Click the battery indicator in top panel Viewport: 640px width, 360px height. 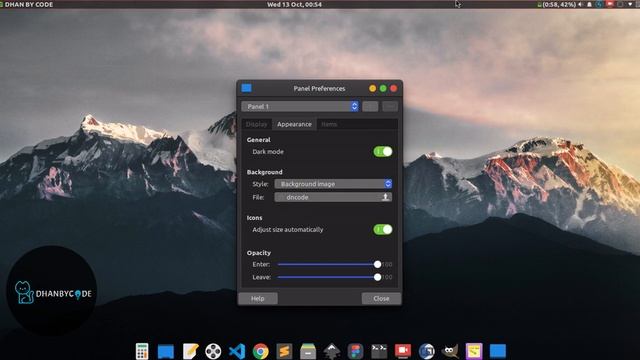(x=557, y=4)
